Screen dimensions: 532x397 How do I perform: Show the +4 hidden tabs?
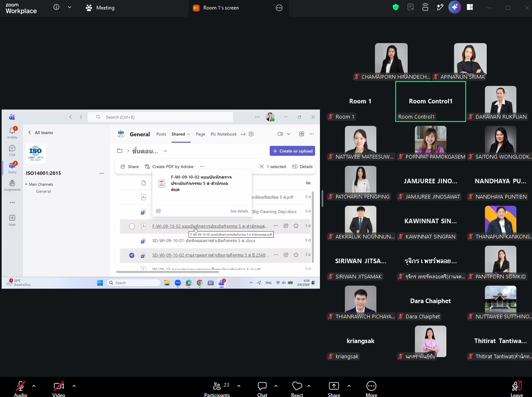(x=243, y=134)
